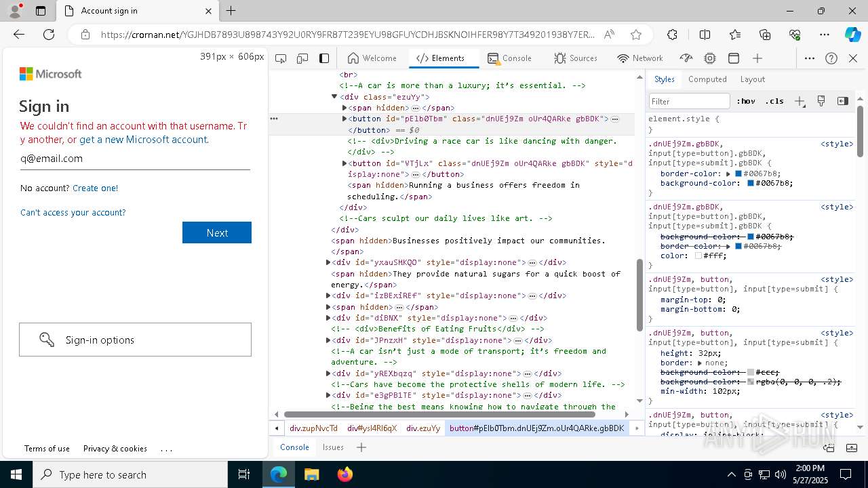Screen dimensions: 868x488
Task: Refresh the browser page
Action: pos(49,35)
